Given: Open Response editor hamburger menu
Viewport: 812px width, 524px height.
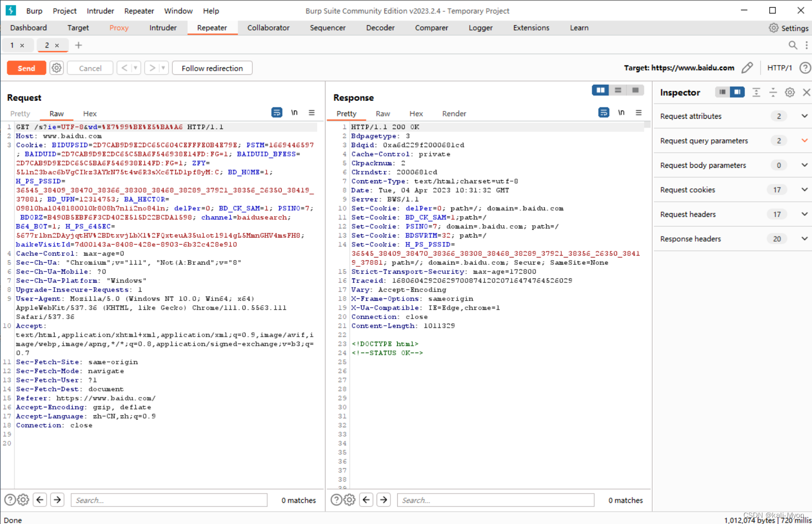Looking at the screenshot, I should [639, 113].
